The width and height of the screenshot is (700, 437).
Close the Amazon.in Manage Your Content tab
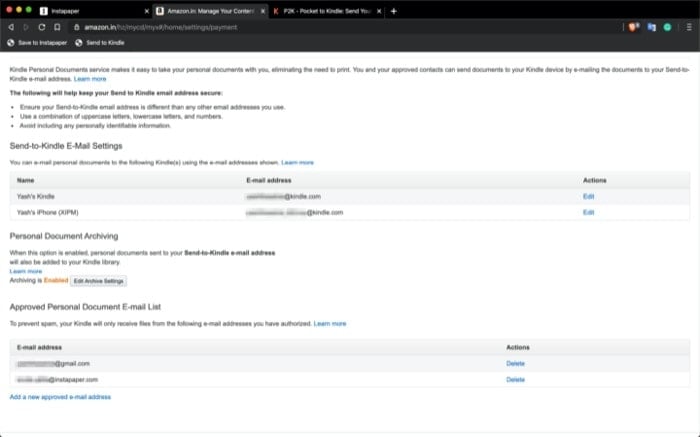262,11
